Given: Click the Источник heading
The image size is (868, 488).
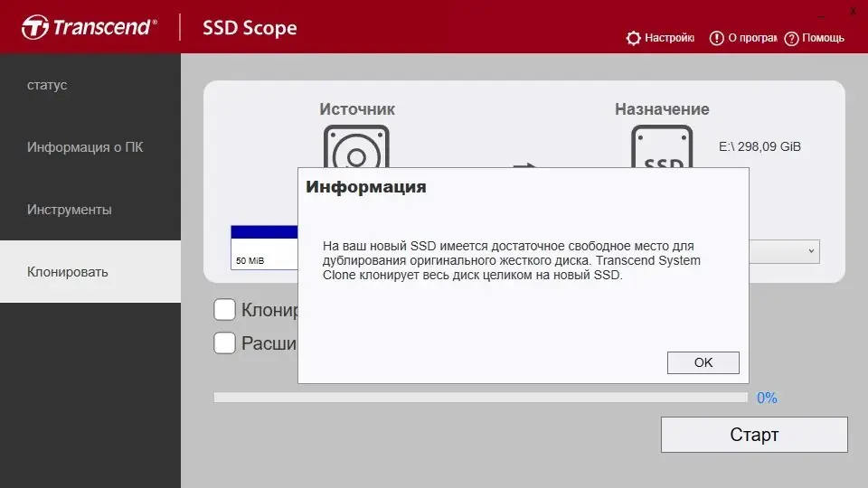Looking at the screenshot, I should coord(357,109).
